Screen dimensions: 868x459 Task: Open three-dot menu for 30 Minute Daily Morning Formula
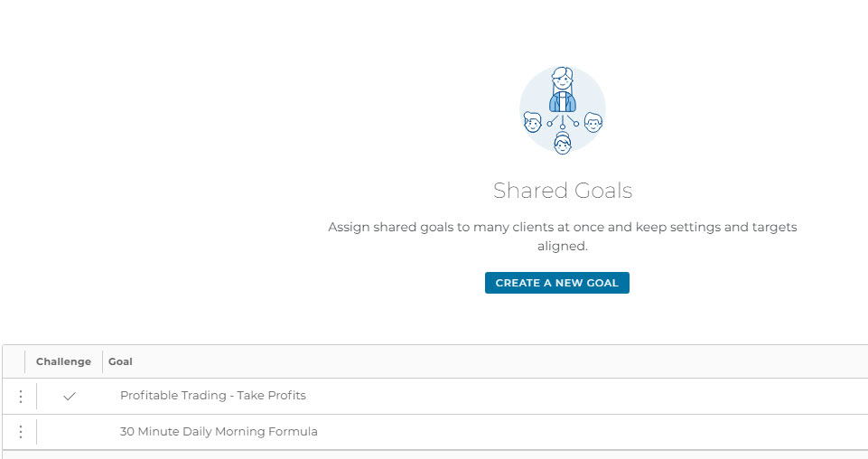[21, 432]
